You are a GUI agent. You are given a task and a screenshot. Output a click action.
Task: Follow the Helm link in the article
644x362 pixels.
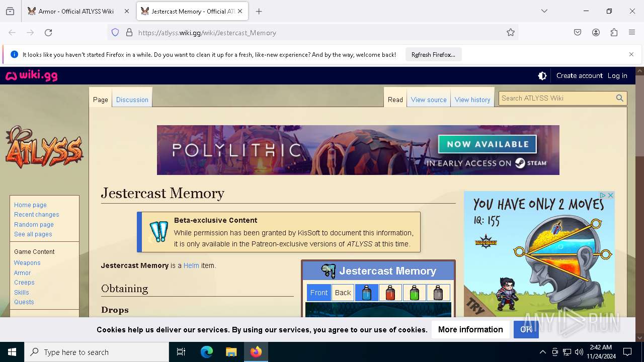[191, 265]
